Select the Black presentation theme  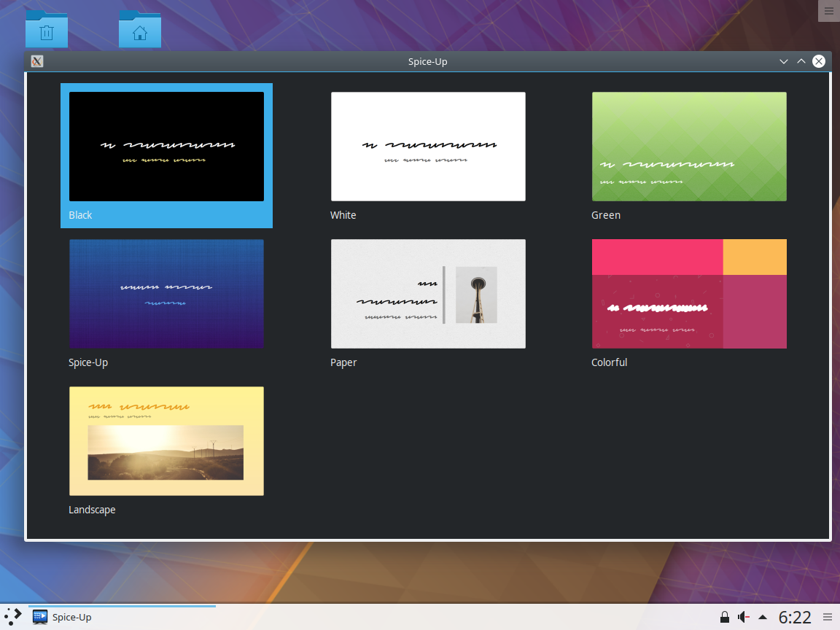[x=166, y=146]
